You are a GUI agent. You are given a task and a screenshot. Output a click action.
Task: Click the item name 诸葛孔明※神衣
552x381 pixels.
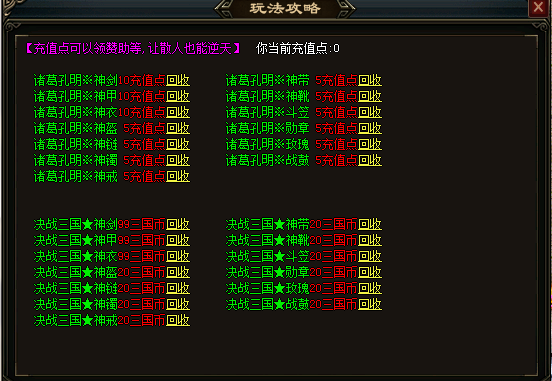[75, 113]
